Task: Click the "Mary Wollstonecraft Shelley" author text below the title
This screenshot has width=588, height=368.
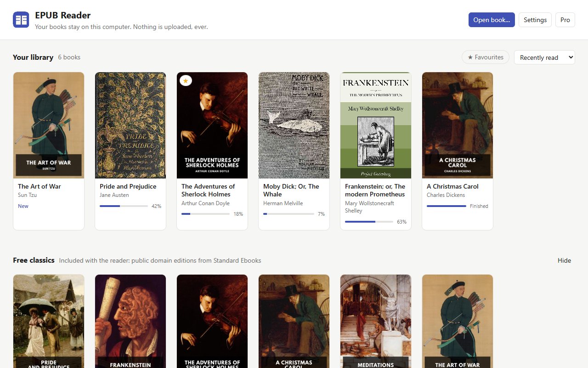Action: [369, 207]
